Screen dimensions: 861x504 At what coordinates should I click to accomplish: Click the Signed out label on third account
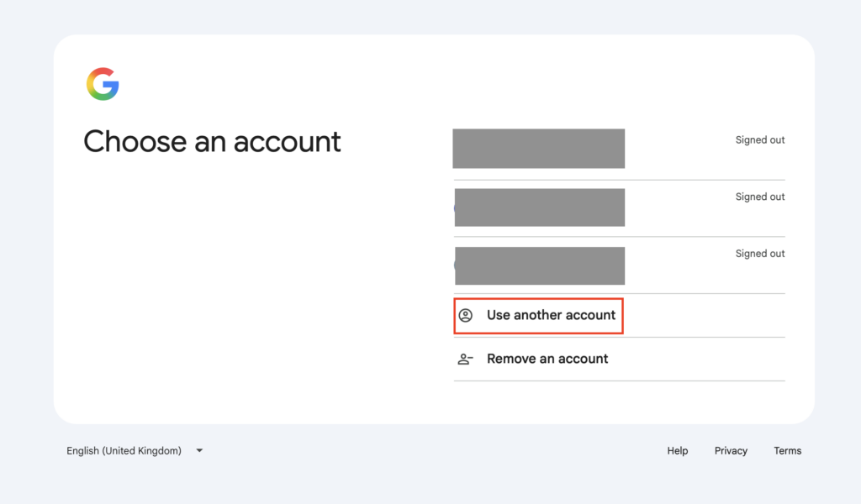coord(760,254)
